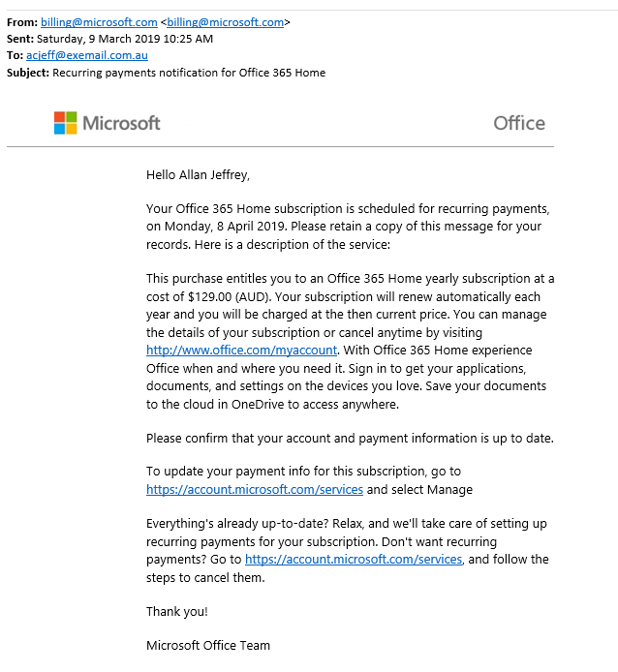618x672 pixels.
Task: Open the services link for cancelling recurring payments
Action: (354, 560)
